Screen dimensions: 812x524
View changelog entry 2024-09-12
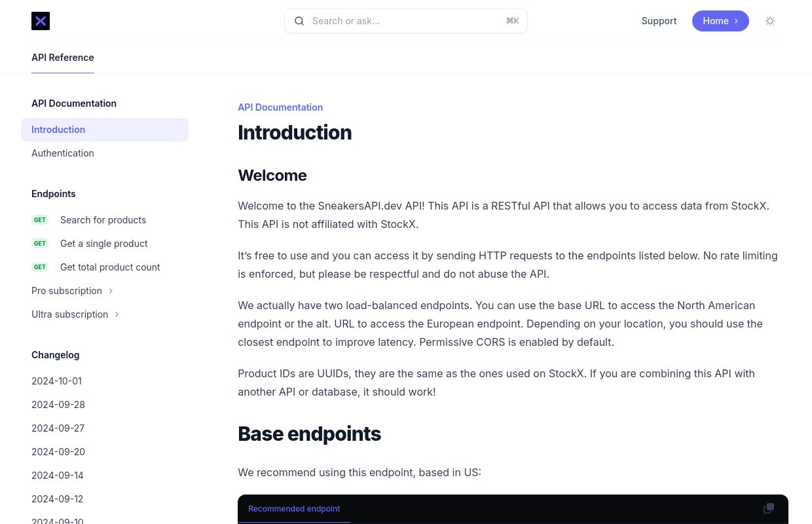coord(58,499)
